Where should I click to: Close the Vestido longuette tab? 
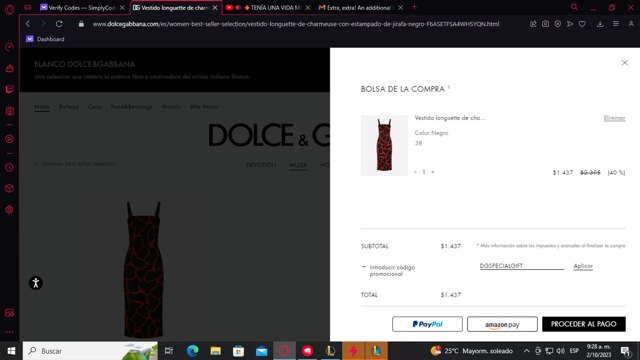pos(215,8)
